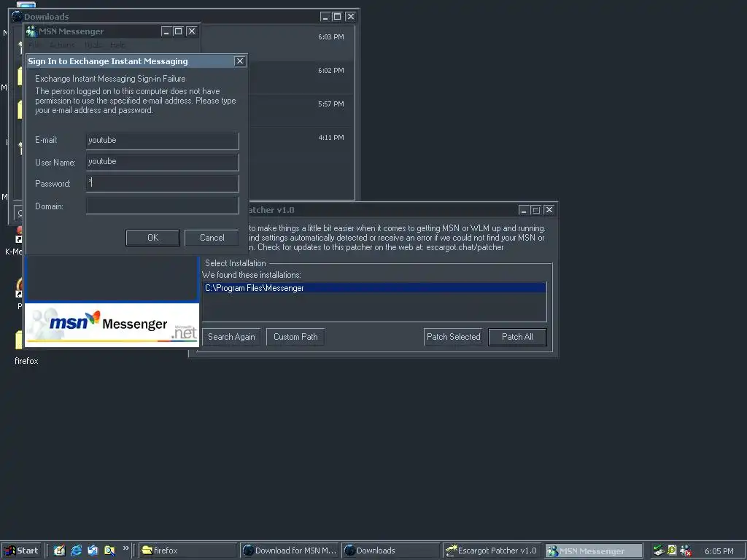Click the second system tray icon
The height and width of the screenshot is (560, 747).
672,551
